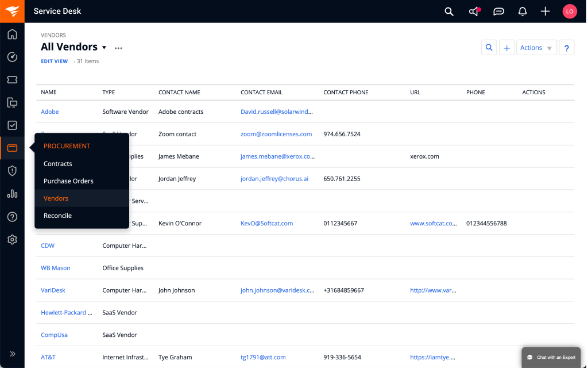Expand the All Vendors view dropdown
The width and height of the screenshot is (588, 368).
[104, 47]
